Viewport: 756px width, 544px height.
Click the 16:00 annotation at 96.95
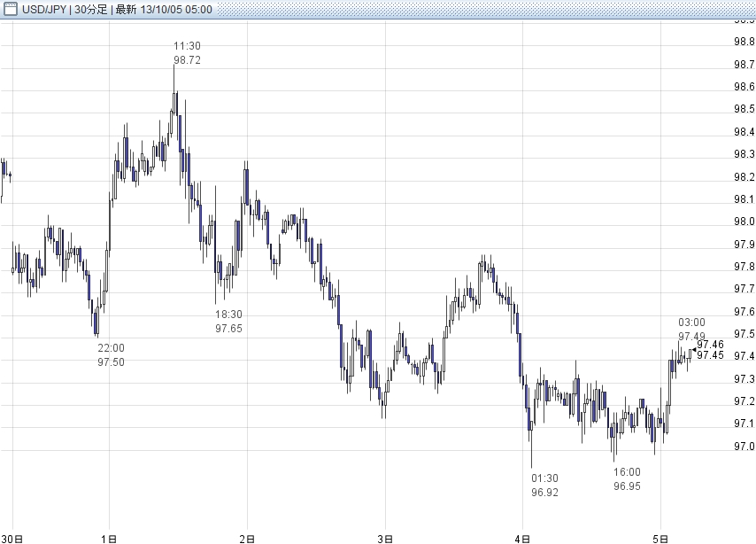pyautogui.click(x=628, y=479)
